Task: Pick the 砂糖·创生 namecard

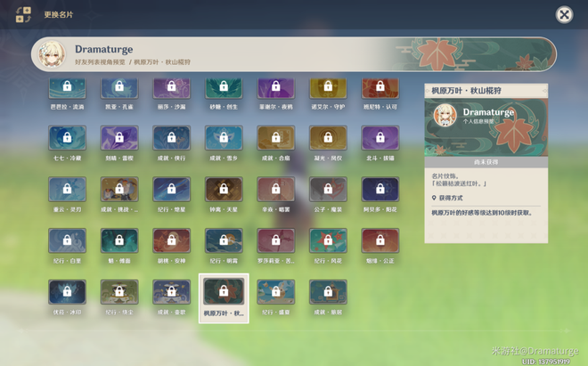Action: [x=224, y=89]
